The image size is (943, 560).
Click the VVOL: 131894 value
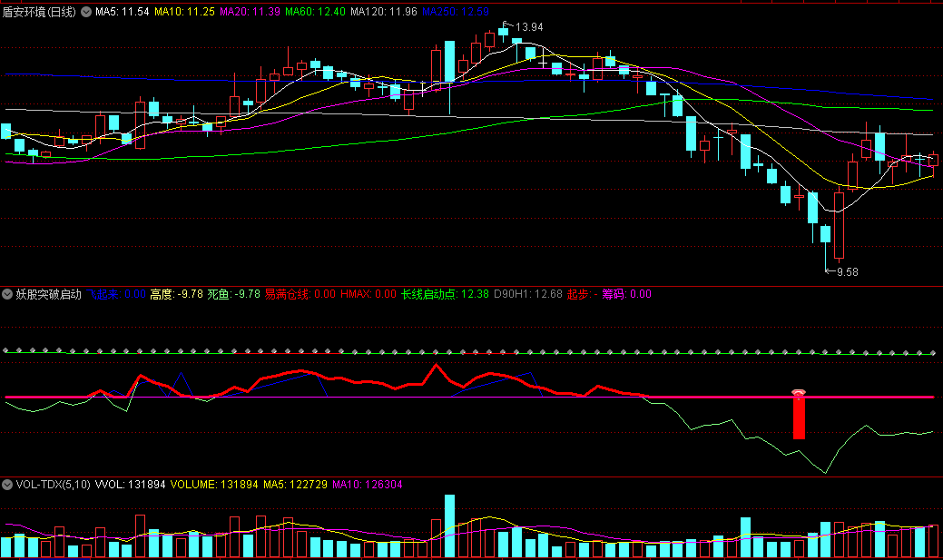point(130,484)
